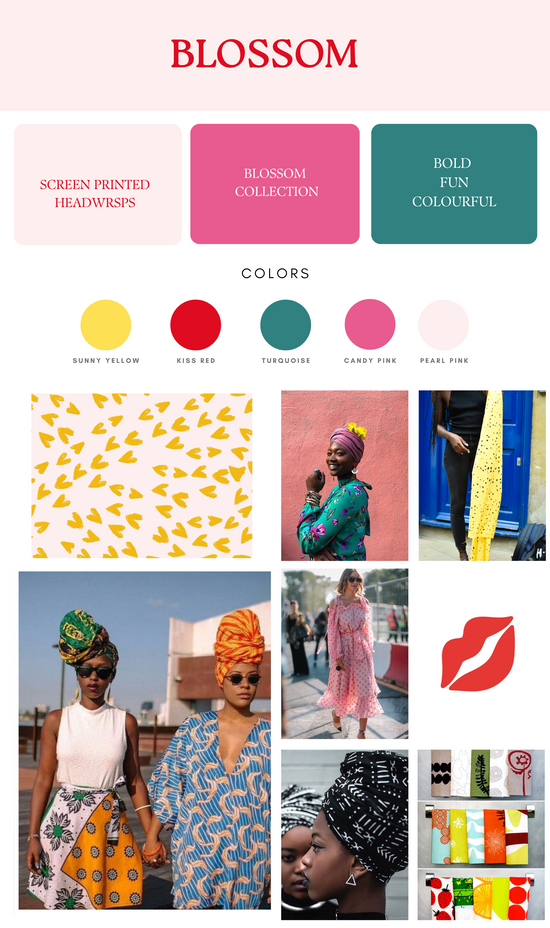Click the Candy Pink label text

point(370,360)
